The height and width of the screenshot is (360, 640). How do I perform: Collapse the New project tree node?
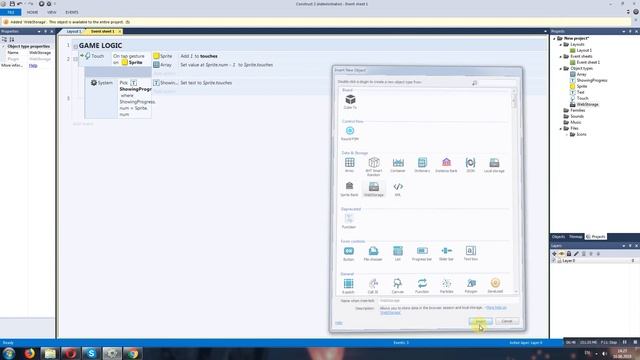pos(554,38)
